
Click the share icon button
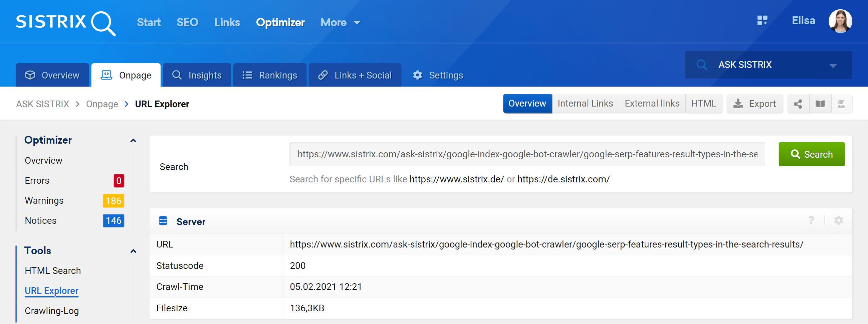coord(798,104)
